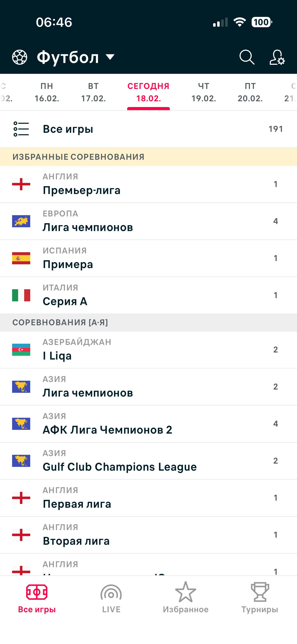The image size is (297, 644).
Task: Open Spain Примера competition
Action: [148, 258]
